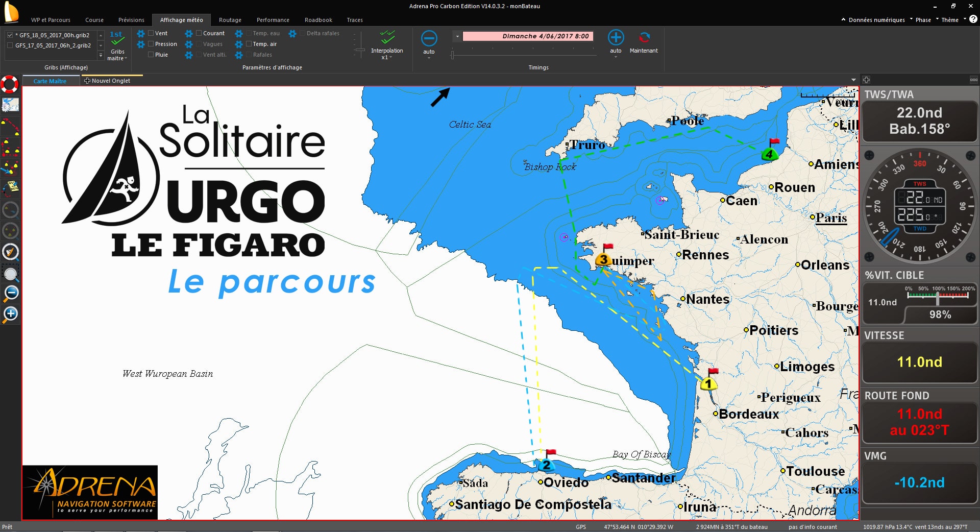
Task: Open waypoint note tool in left toolbar
Action: click(x=10, y=188)
